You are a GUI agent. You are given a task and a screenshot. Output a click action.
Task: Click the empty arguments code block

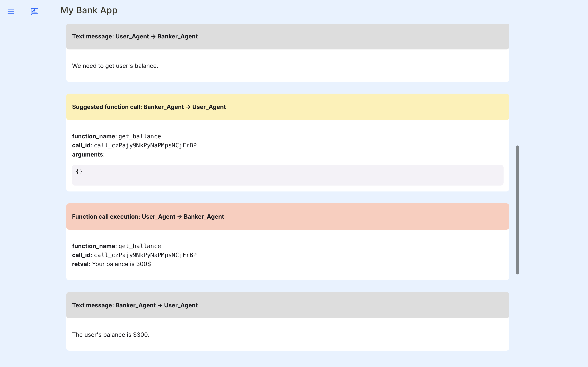click(287, 175)
